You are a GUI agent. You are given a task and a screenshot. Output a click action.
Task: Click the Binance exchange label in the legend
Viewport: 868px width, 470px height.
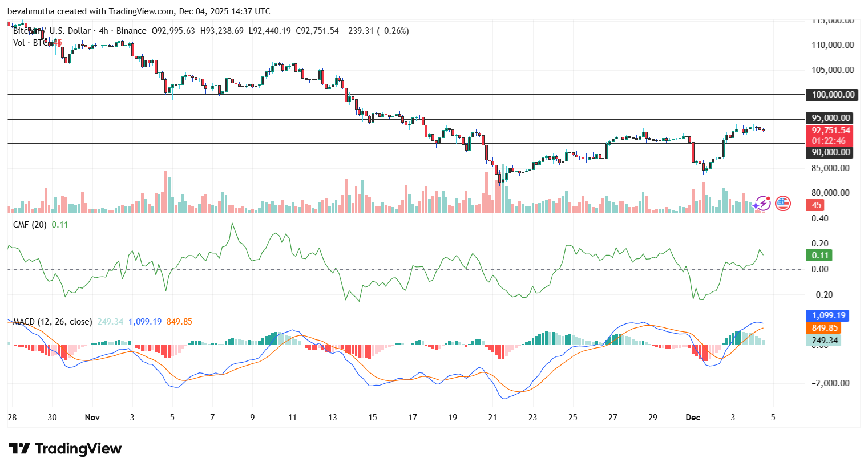pos(130,31)
